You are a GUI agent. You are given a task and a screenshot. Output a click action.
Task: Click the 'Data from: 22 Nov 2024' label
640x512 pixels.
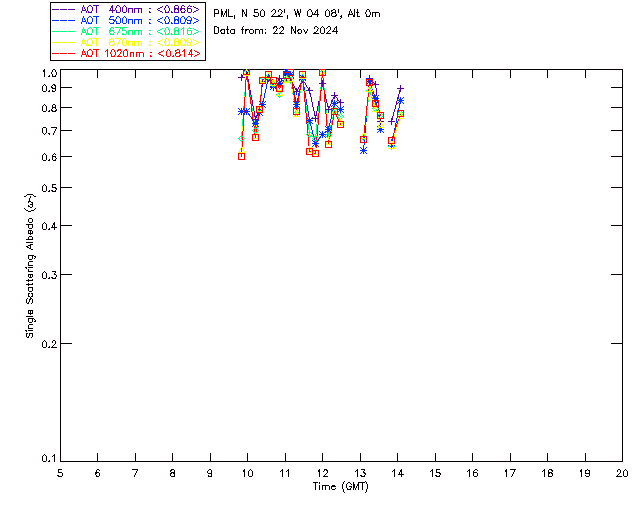point(276,31)
